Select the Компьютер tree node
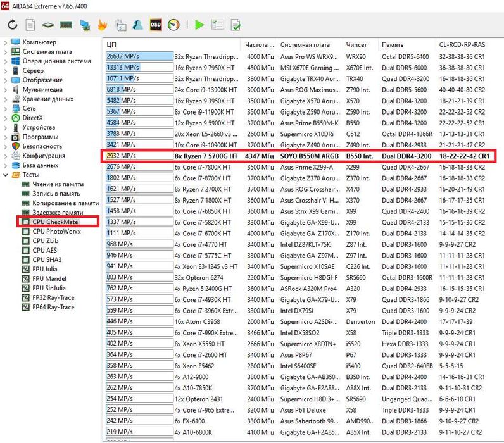504x443 pixels. coord(39,42)
